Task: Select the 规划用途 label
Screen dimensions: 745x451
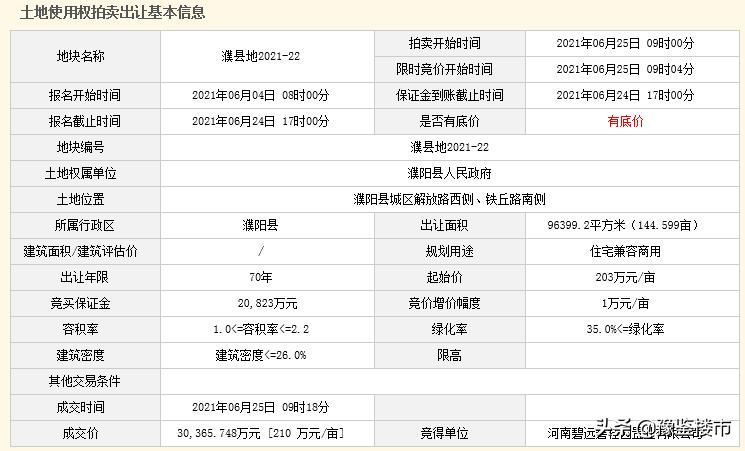Action: (449, 251)
